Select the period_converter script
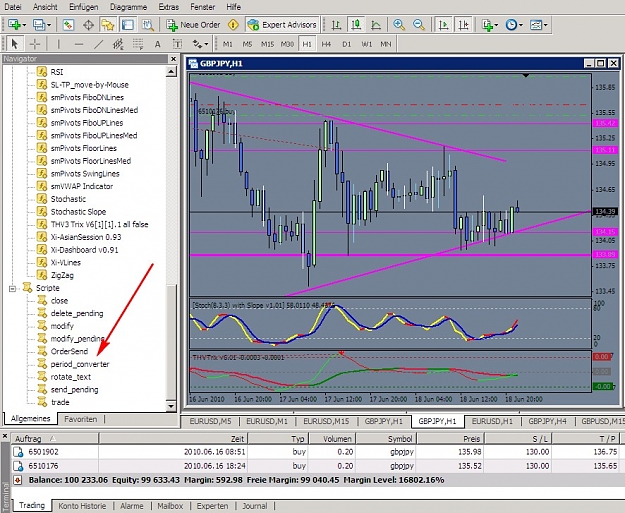Screen dimensions: 625x513 click(80, 364)
